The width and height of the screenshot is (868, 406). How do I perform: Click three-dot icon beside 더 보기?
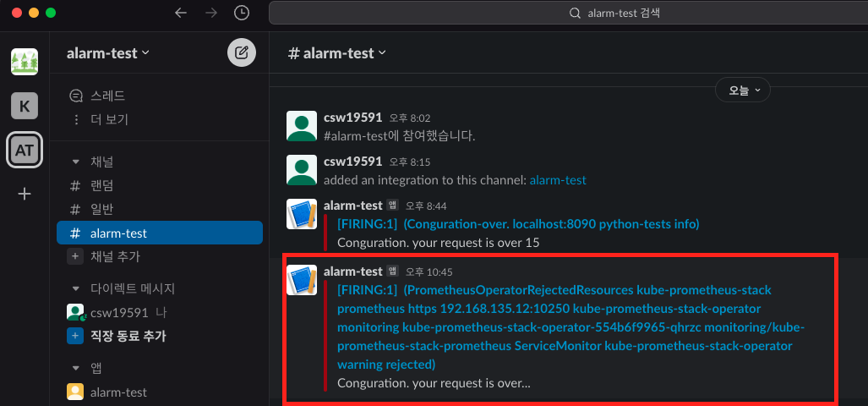pyautogui.click(x=76, y=119)
